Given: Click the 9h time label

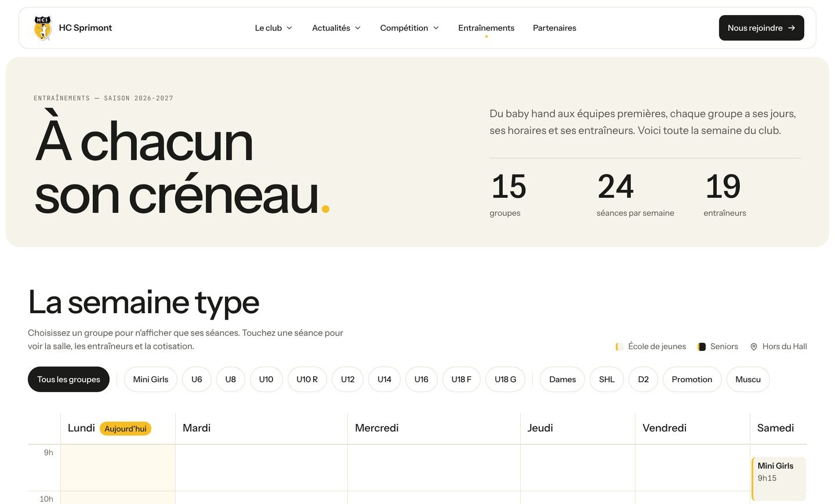Looking at the screenshot, I should 49,452.
